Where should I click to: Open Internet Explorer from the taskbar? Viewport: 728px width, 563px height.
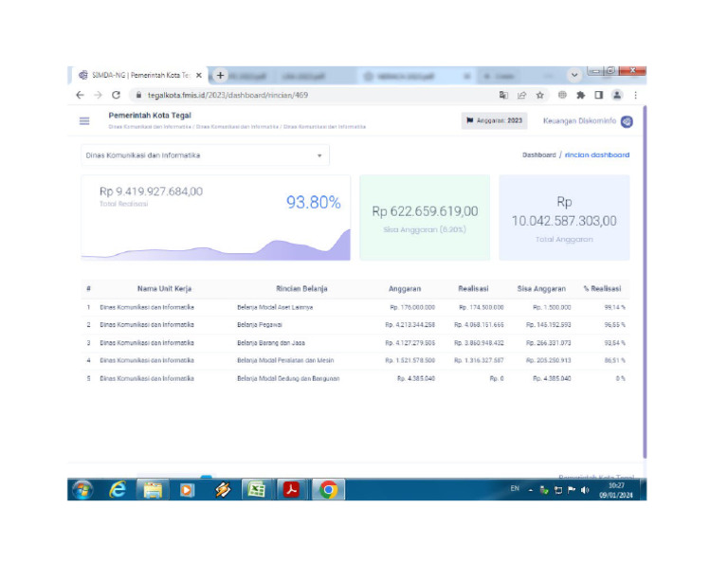tap(118, 489)
